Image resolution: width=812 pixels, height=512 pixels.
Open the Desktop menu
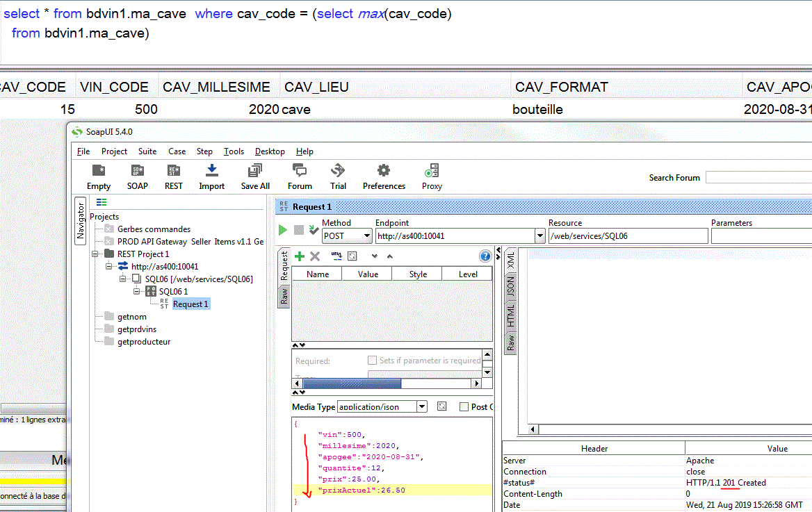[270, 151]
